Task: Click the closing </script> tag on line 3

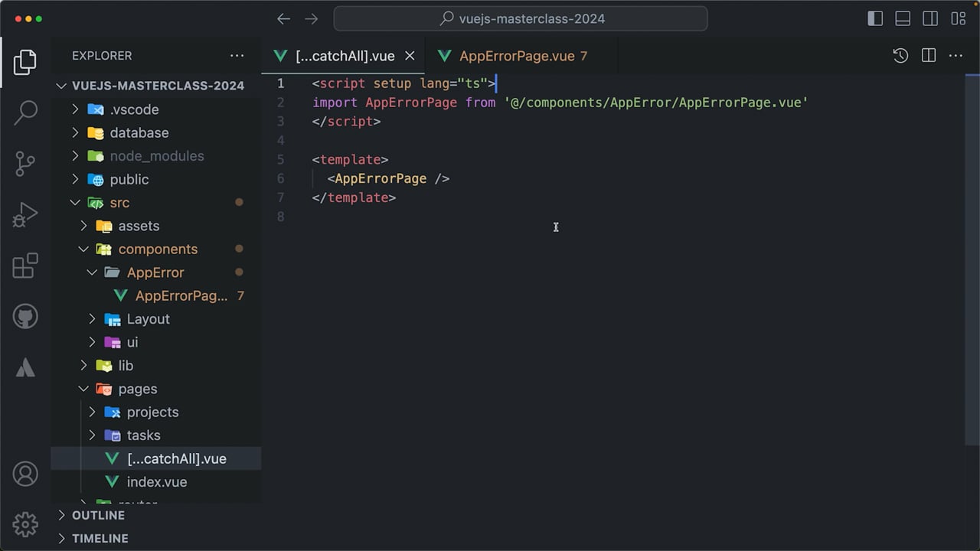Action: click(346, 121)
